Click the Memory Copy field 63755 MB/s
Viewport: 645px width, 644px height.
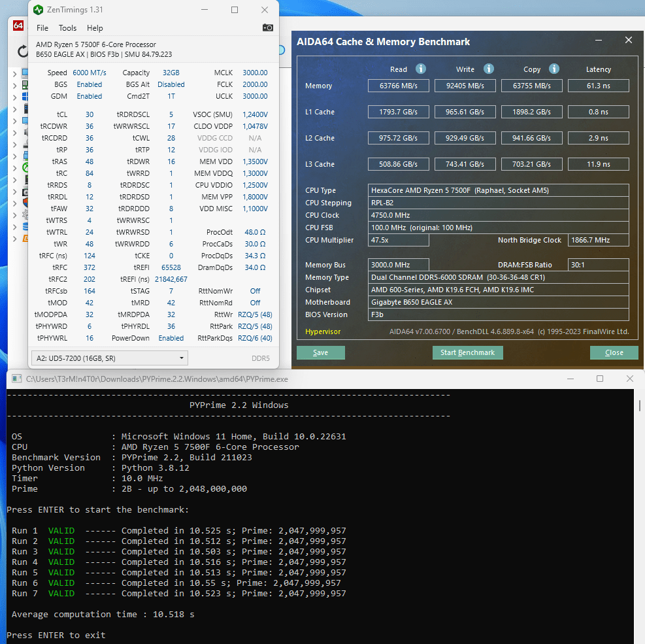pos(531,86)
